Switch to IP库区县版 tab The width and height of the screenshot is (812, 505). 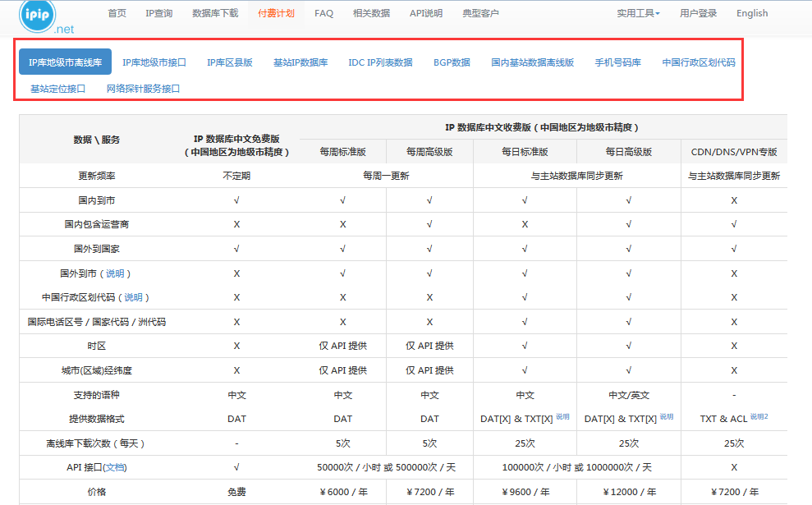230,62
